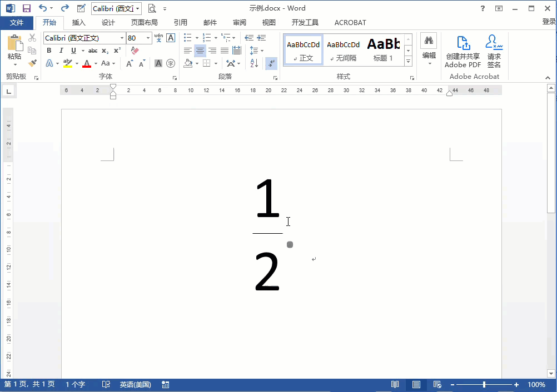Image resolution: width=557 pixels, height=392 pixels.
Task: Increase the paragraph indent
Action: pyautogui.click(x=261, y=38)
